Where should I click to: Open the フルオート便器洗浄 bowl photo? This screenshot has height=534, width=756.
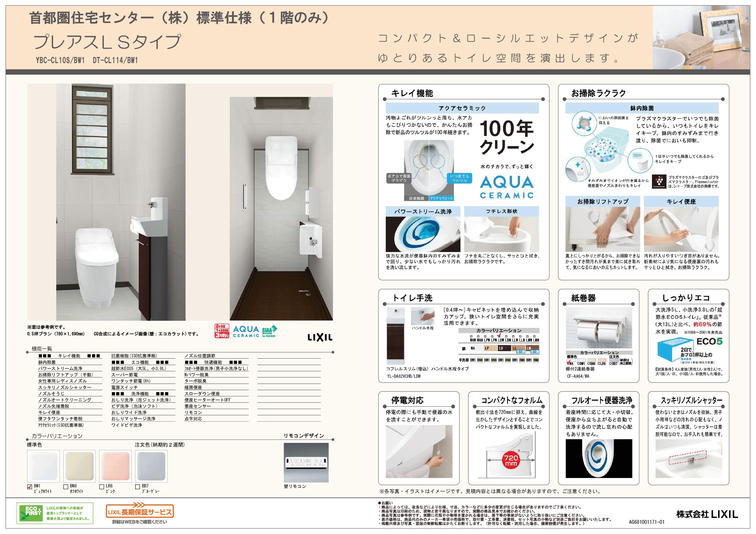599,458
